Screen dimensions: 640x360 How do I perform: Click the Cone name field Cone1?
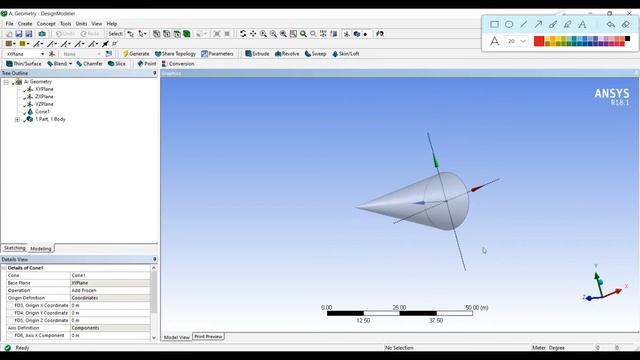pyautogui.click(x=110, y=276)
